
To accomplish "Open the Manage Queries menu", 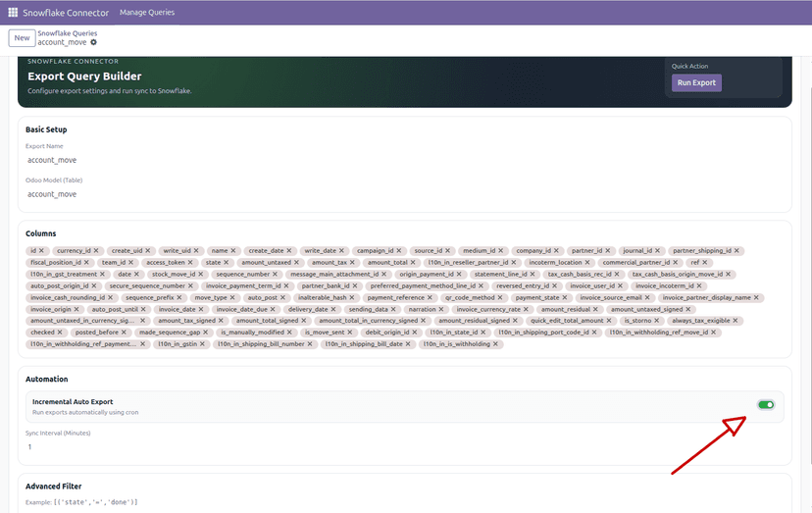I will [x=147, y=13].
